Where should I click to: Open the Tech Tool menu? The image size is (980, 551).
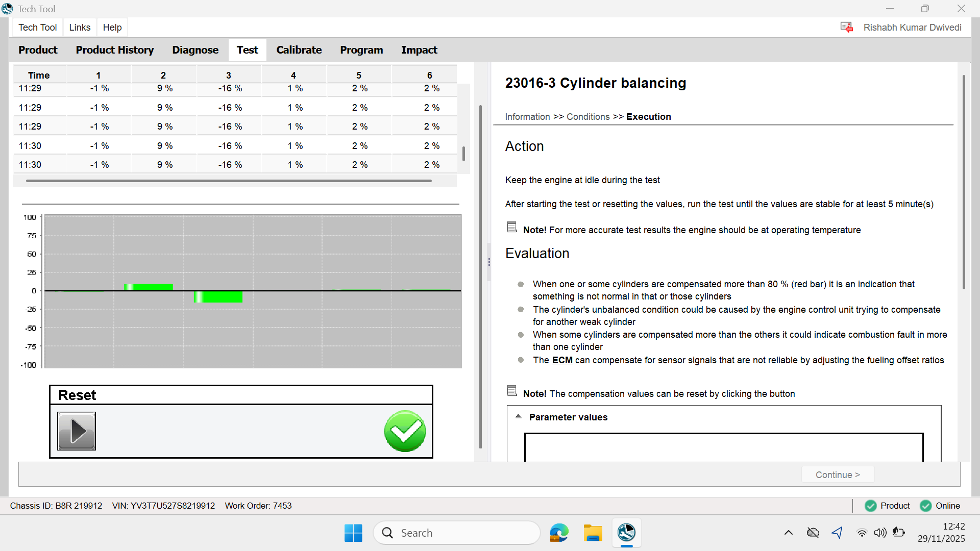tap(38, 28)
